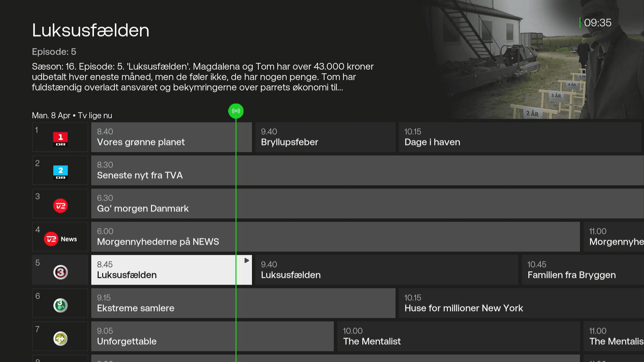Open Familien fra Bryggen at 10.45
The height and width of the screenshot is (362, 644).
[x=583, y=270]
